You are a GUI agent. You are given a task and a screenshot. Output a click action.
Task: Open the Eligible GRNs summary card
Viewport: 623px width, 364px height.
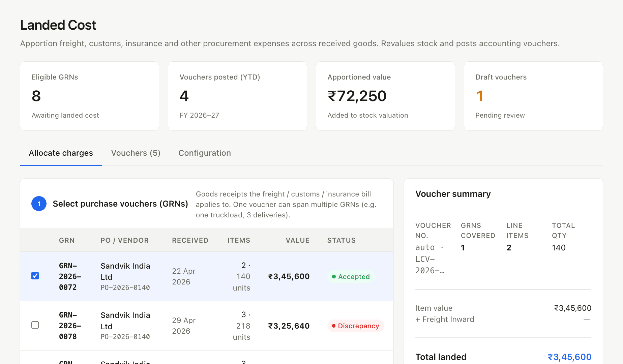[89, 96]
